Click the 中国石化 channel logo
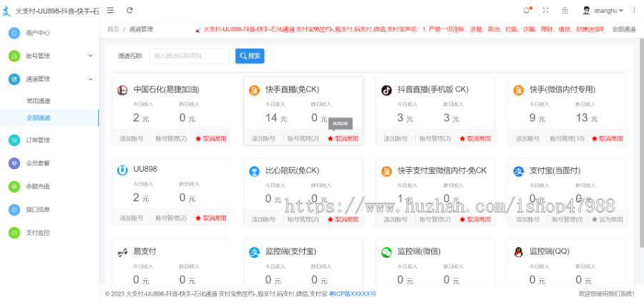Image resolution: width=644 pixels, height=303 pixels. 122,90
